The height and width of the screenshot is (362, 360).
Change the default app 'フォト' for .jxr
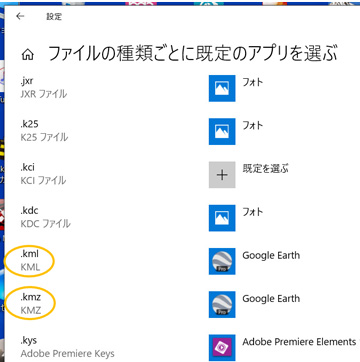(253, 82)
